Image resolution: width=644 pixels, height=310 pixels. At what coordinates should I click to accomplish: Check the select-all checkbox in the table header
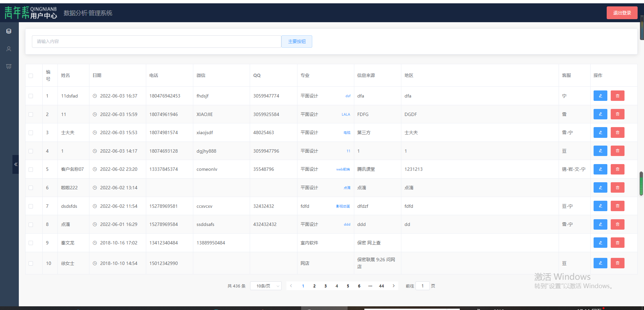31,76
